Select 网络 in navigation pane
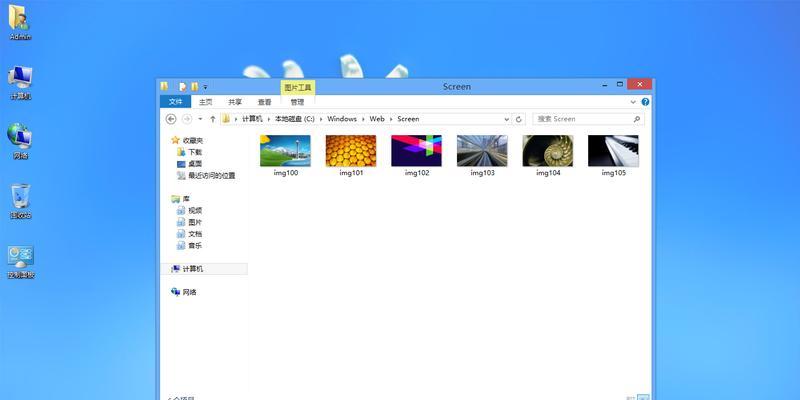This screenshot has height=400, width=800. (x=184, y=292)
